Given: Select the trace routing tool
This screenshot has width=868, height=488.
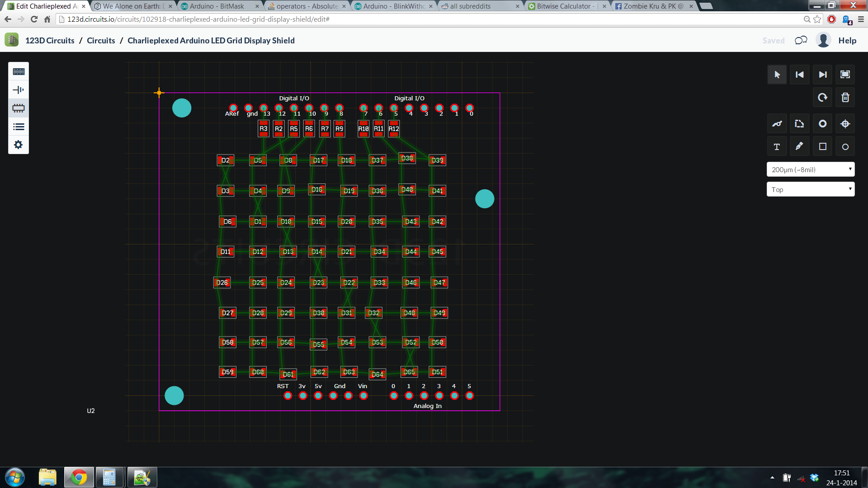Looking at the screenshot, I should click(x=777, y=123).
